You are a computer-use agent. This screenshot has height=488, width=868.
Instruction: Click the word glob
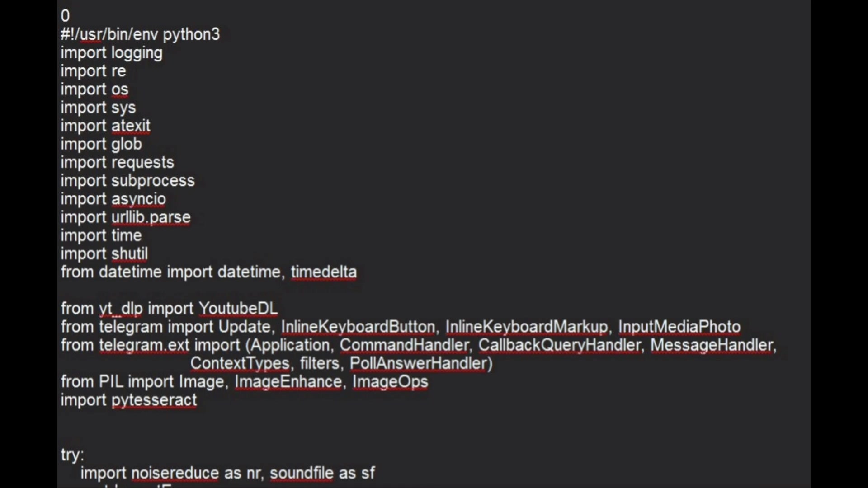click(127, 145)
